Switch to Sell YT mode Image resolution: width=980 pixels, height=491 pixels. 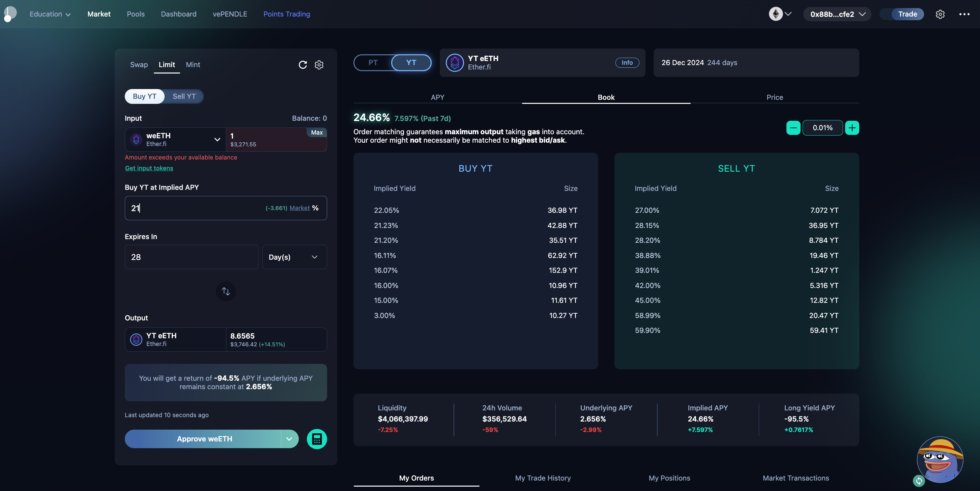(x=184, y=96)
